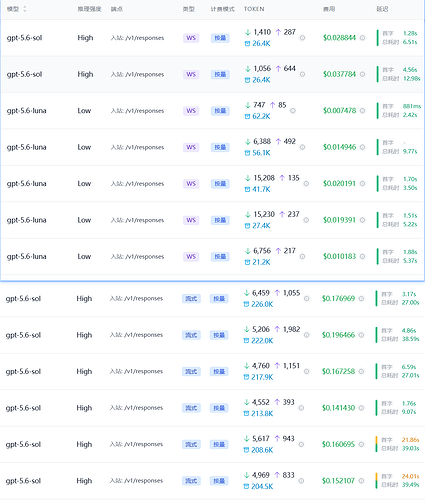Click the 按量 badge in the $0.152107 row
The height and width of the screenshot is (500, 425).
[x=219, y=481]
